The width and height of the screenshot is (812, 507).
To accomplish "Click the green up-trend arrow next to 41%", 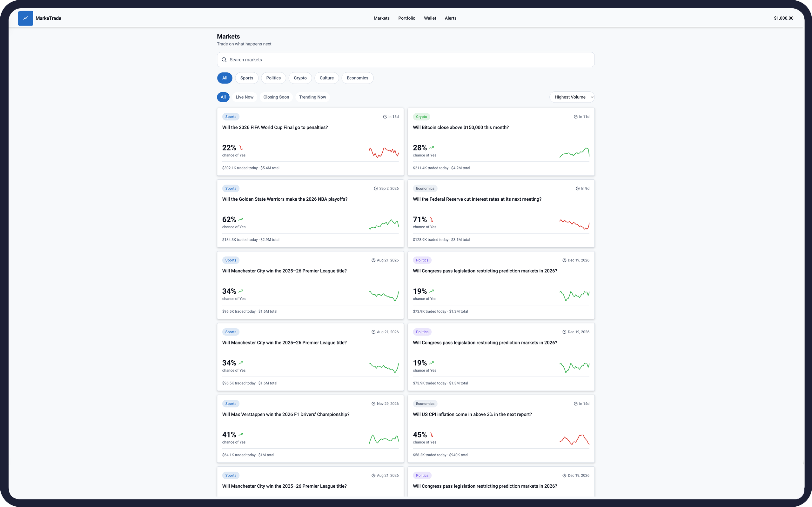I will 241,435.
